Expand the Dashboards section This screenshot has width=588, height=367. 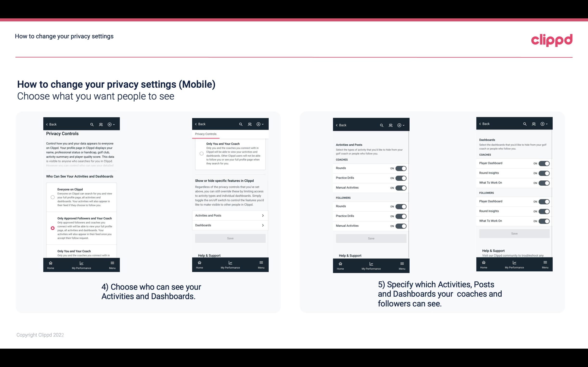point(230,225)
